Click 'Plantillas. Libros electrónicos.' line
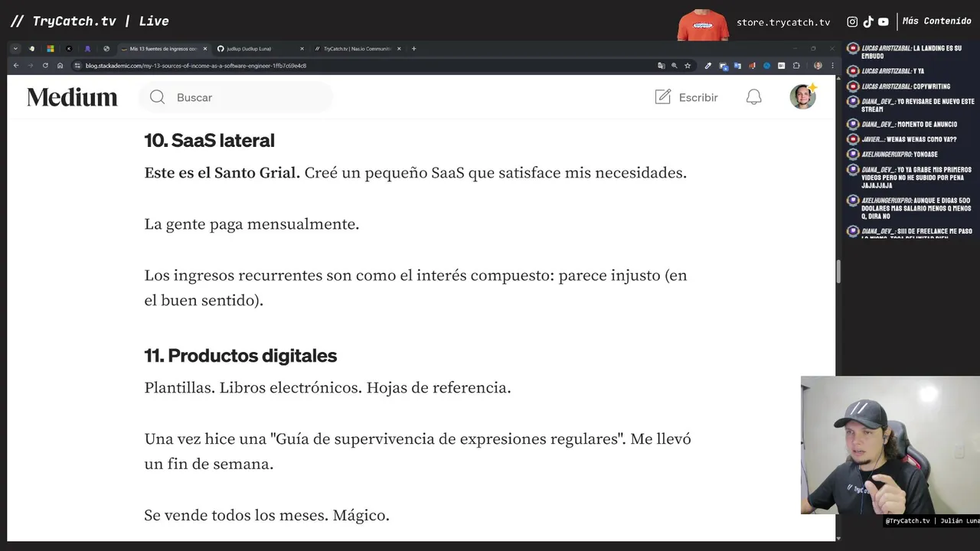 [x=327, y=388]
